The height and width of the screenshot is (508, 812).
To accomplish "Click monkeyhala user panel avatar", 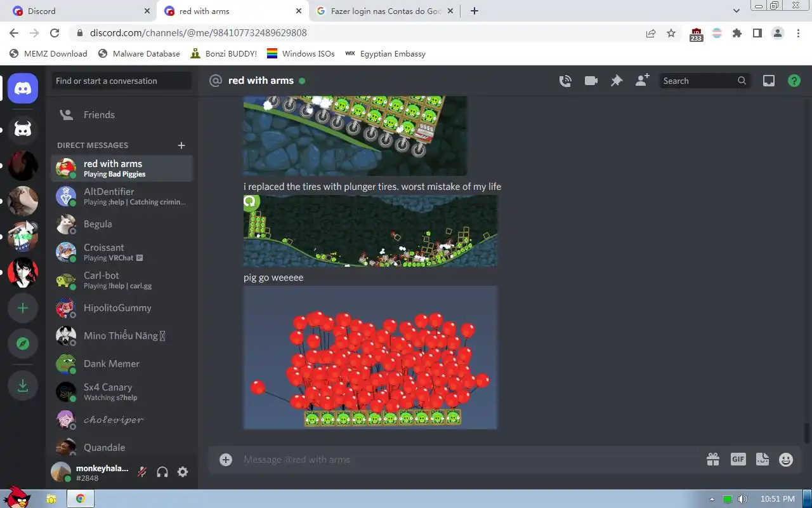I will click(62, 472).
